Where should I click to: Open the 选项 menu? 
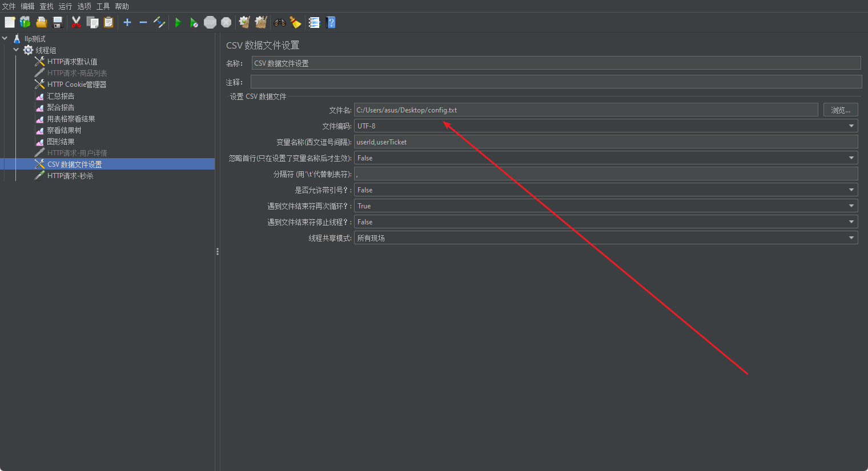[85, 6]
